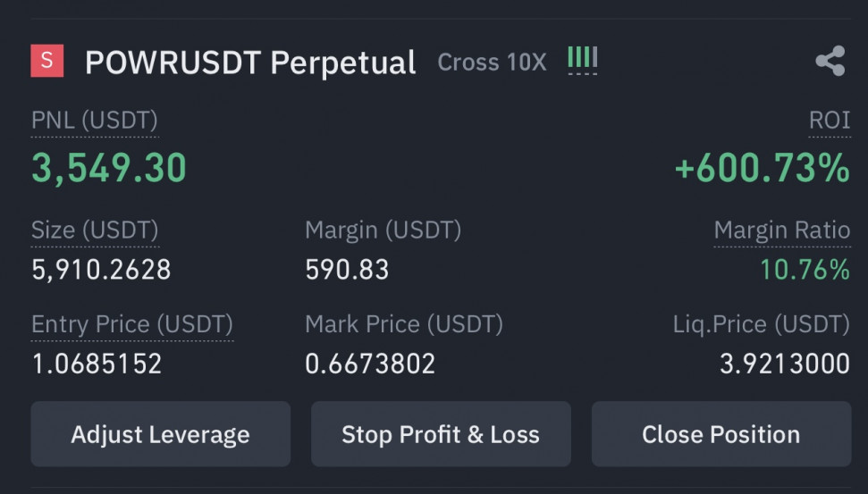This screenshot has width=868, height=494.
Task: Tap the green ADL bars indicator
Action: click(x=582, y=60)
